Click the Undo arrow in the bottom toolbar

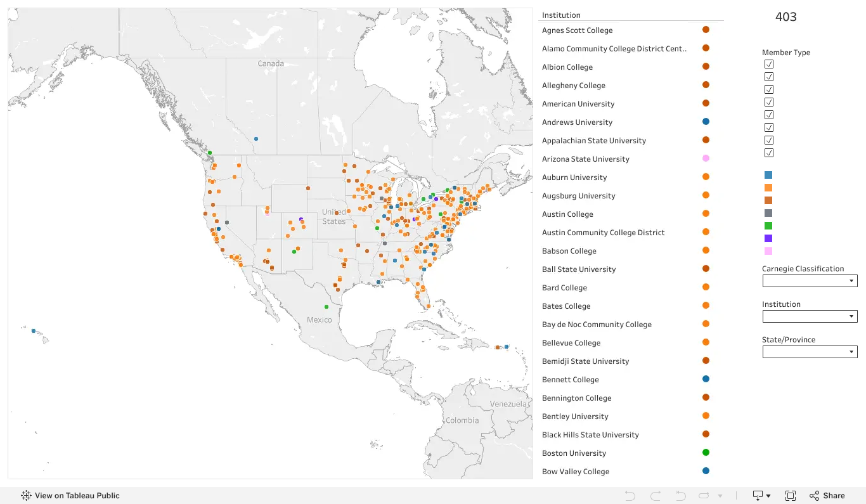(x=630, y=496)
